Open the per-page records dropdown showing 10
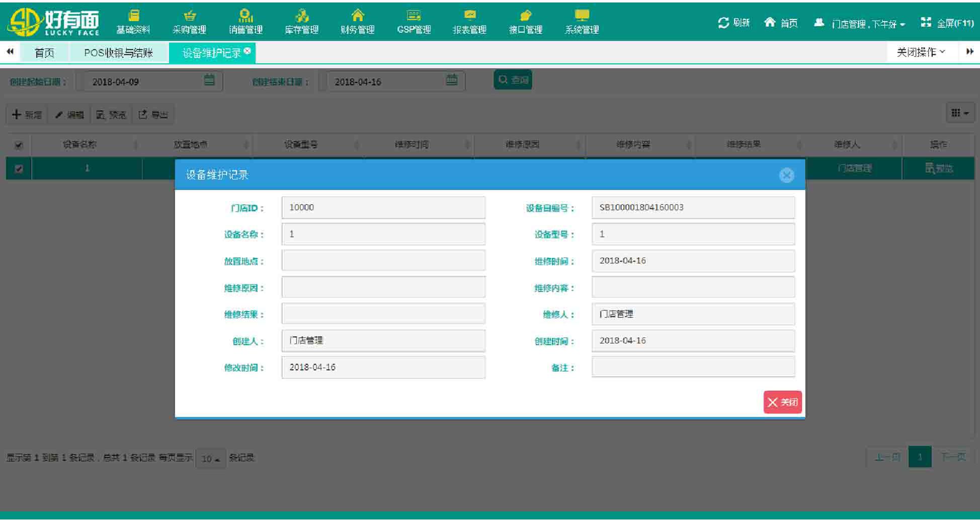Viewport: 980px width, 521px height. coord(210,458)
